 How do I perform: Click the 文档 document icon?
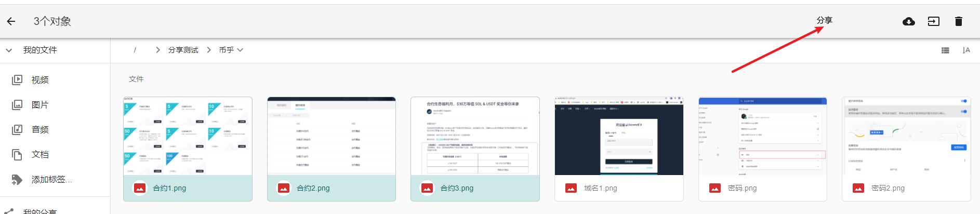coord(17,155)
